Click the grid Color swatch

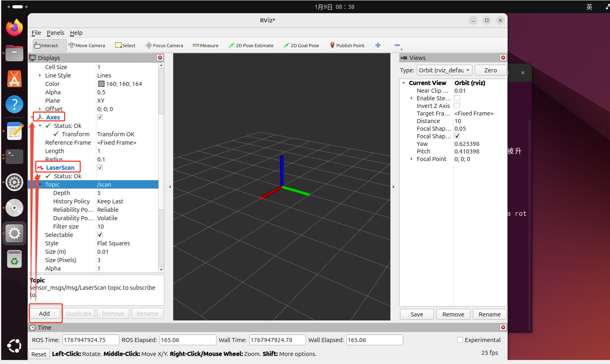(x=101, y=84)
